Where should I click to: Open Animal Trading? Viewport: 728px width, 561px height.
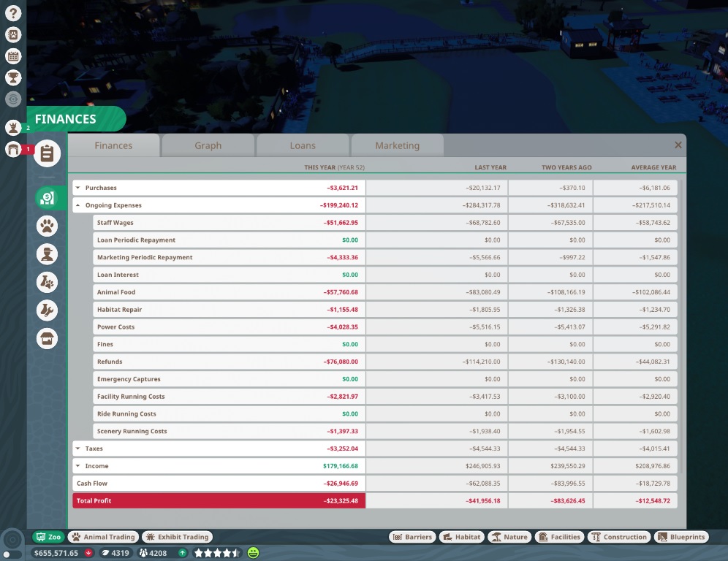[x=103, y=537]
